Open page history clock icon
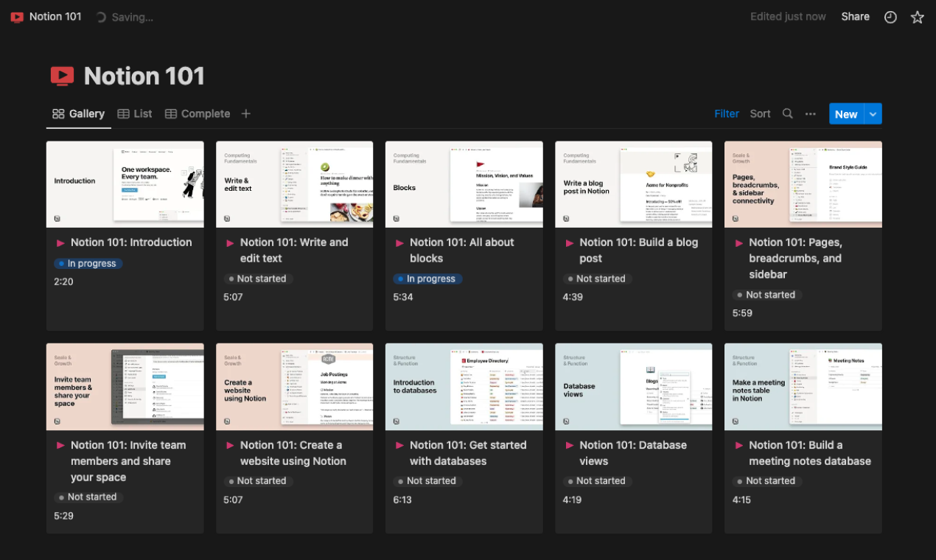The height and width of the screenshot is (560, 936). click(x=890, y=17)
